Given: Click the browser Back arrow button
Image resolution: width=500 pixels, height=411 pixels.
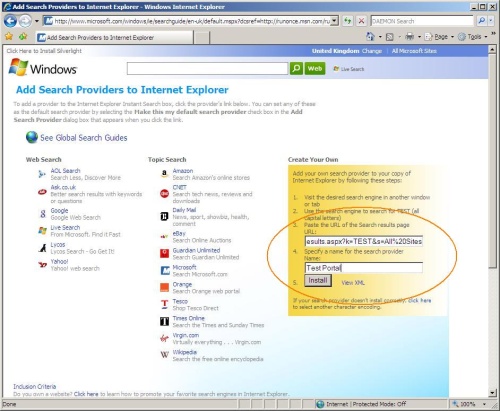Looking at the screenshot, I should 10,21.
